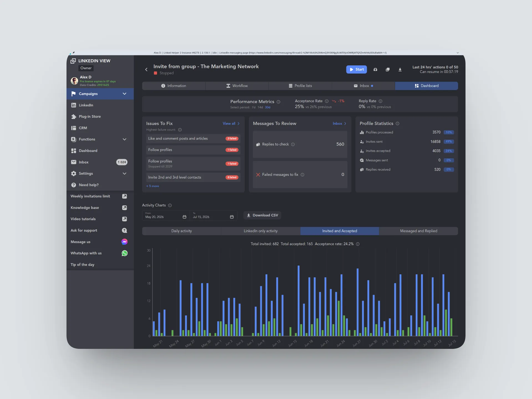The height and width of the screenshot is (399, 532).
Task: Click the headset icon next to Start
Action: point(375,70)
